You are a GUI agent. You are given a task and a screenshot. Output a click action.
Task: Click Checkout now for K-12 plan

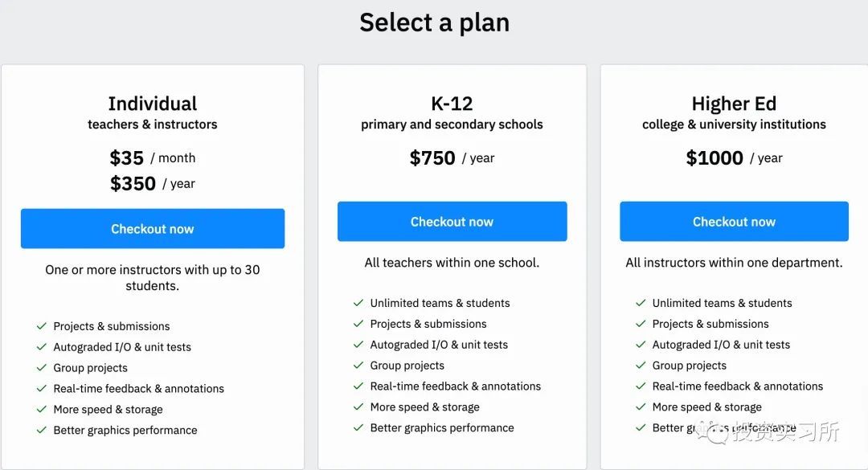pos(452,222)
